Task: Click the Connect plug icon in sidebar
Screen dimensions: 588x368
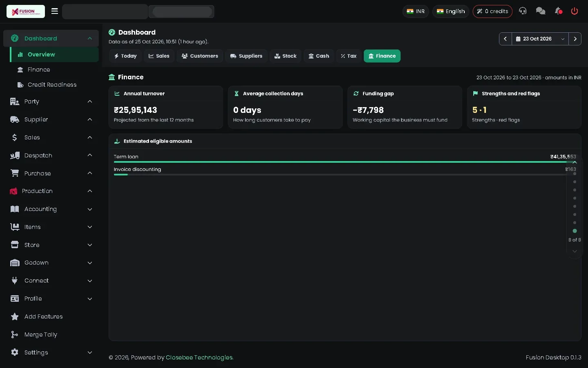Action: pyautogui.click(x=15, y=280)
